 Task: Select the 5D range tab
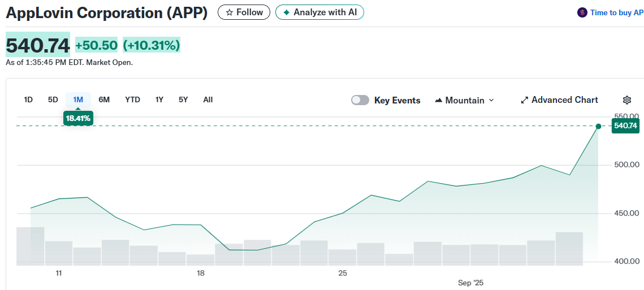[53, 100]
